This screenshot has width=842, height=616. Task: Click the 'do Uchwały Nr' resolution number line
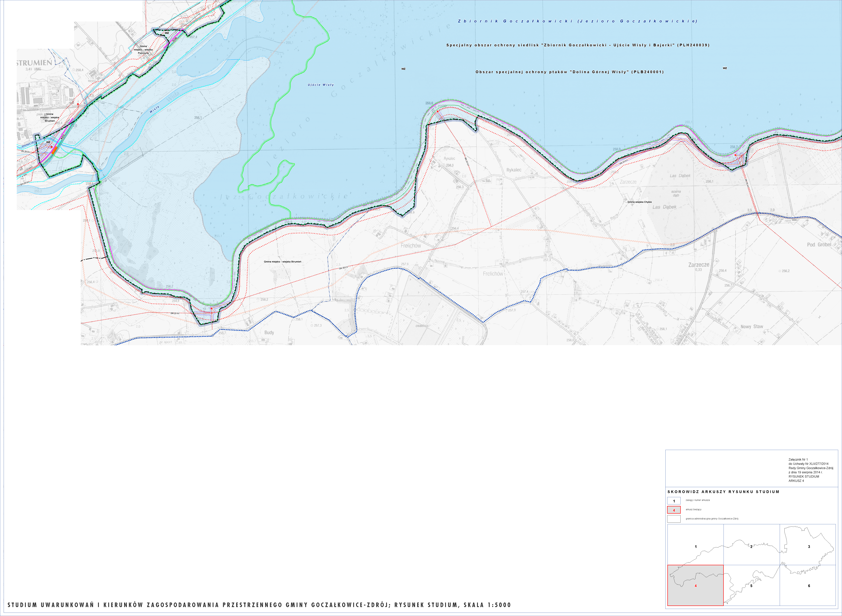coord(808,464)
